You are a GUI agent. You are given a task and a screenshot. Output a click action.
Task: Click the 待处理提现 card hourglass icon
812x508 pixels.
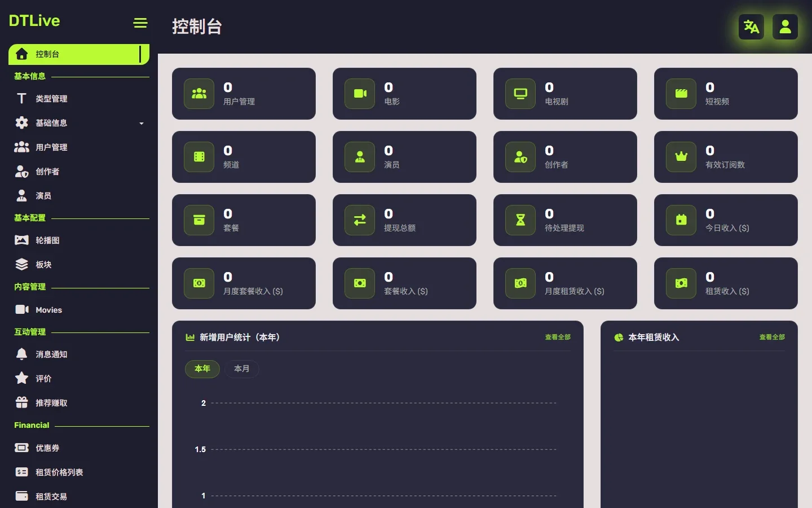(x=520, y=220)
